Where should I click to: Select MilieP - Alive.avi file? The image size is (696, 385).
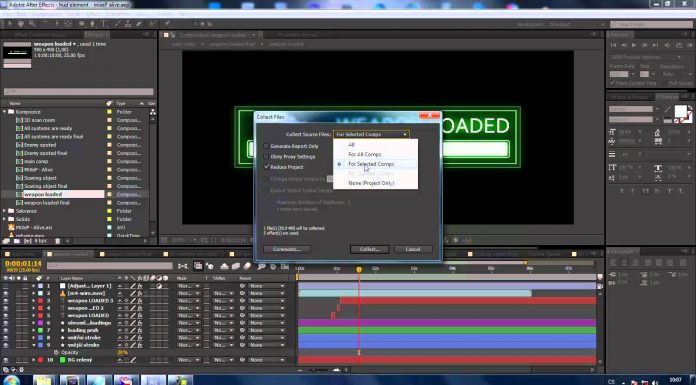(34, 227)
